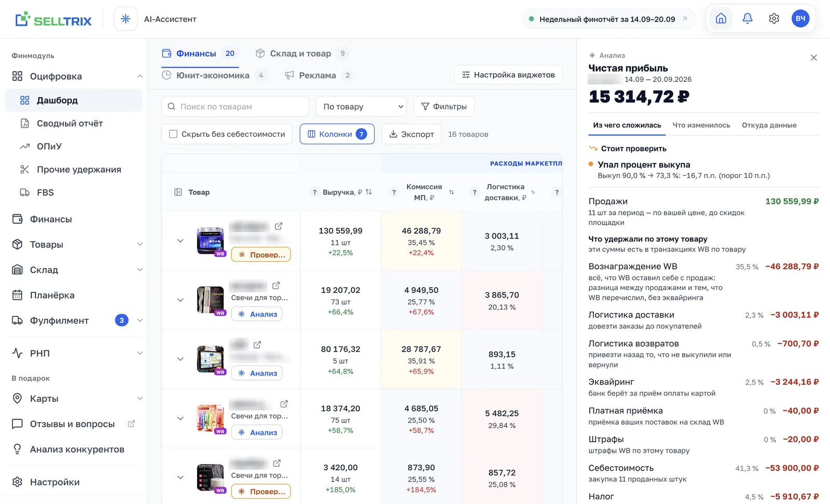Focus the Поиск по товарам search field
This screenshot has height=504, width=830.
click(235, 106)
